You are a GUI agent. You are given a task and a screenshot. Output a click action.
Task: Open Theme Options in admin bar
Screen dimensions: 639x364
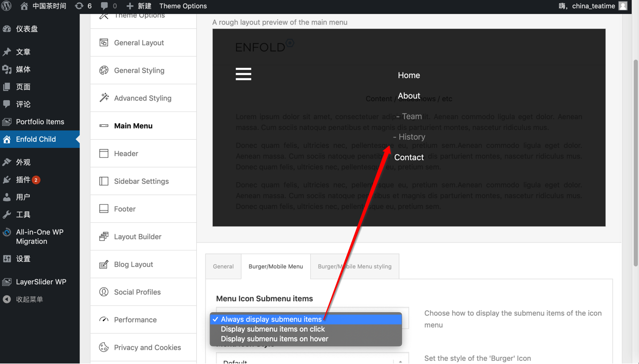pyautogui.click(x=183, y=6)
